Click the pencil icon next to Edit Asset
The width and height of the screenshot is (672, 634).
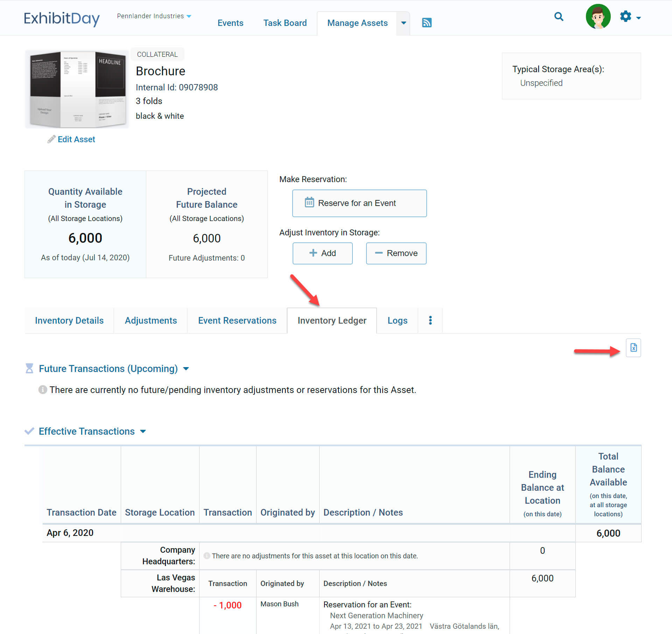51,139
